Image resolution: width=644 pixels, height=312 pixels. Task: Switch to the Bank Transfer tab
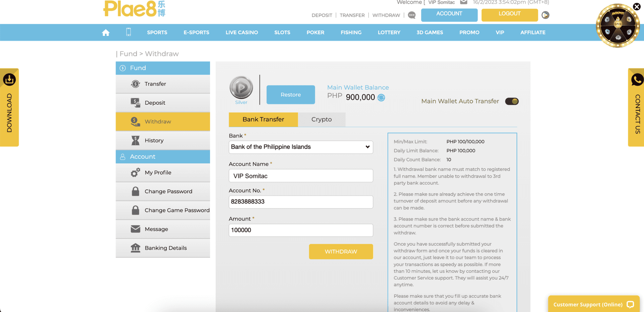(x=263, y=120)
